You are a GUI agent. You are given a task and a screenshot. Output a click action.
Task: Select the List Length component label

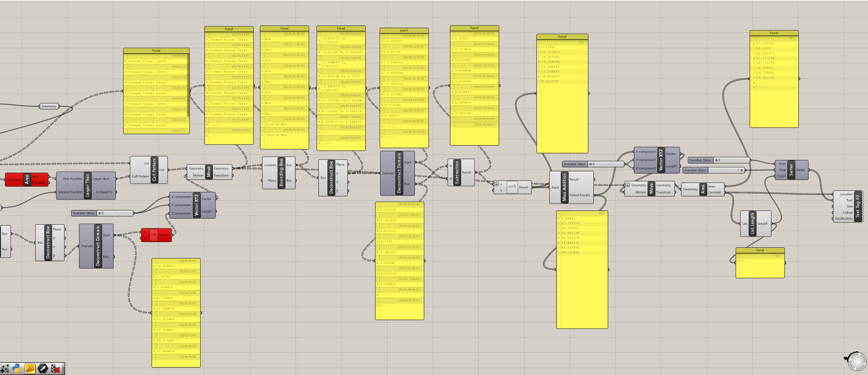(752, 223)
